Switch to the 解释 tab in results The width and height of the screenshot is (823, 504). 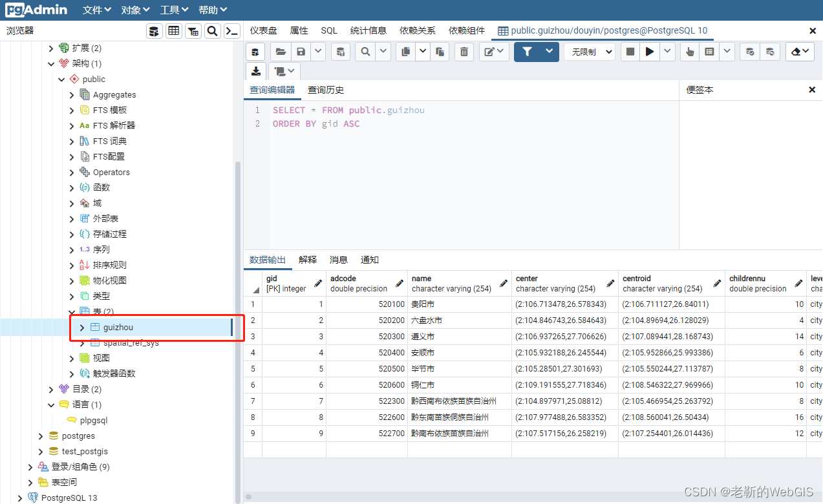tap(307, 260)
